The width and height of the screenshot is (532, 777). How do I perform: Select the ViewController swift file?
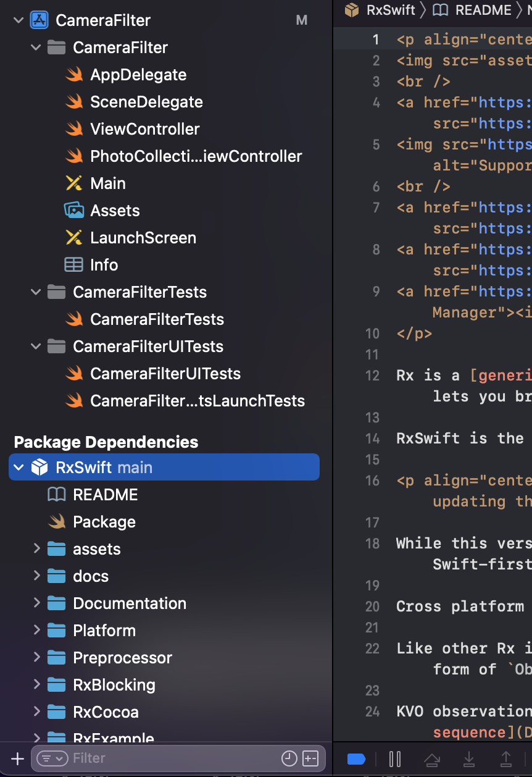click(145, 129)
